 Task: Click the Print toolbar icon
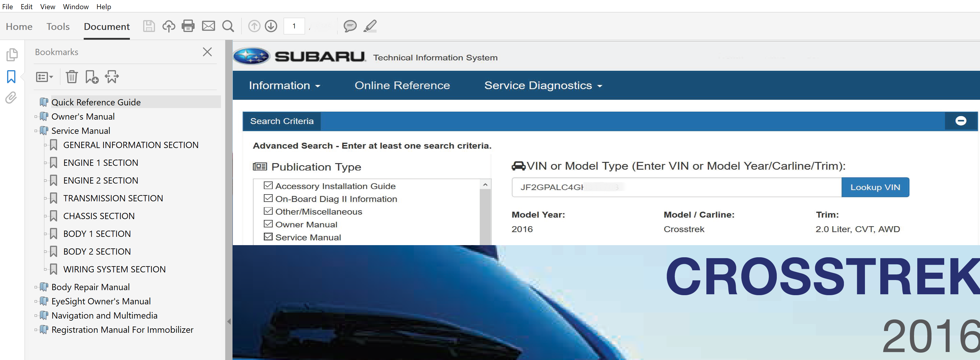tap(188, 26)
